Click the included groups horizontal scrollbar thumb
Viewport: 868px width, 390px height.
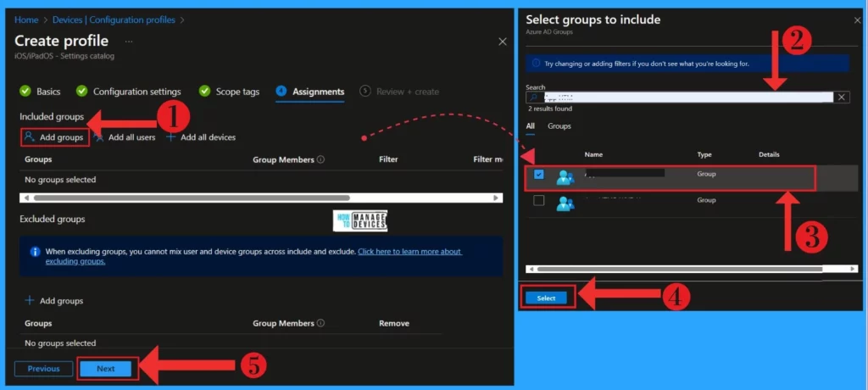192,198
